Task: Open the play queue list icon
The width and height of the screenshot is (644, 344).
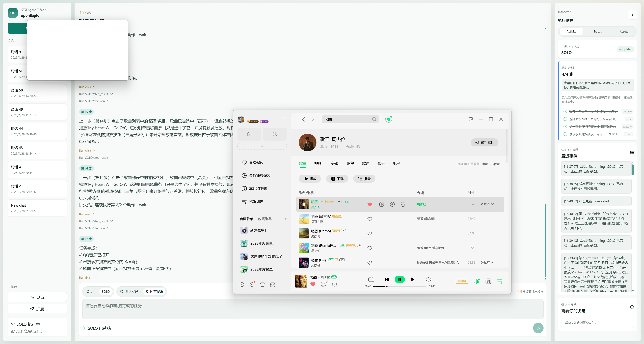Action: (499, 282)
